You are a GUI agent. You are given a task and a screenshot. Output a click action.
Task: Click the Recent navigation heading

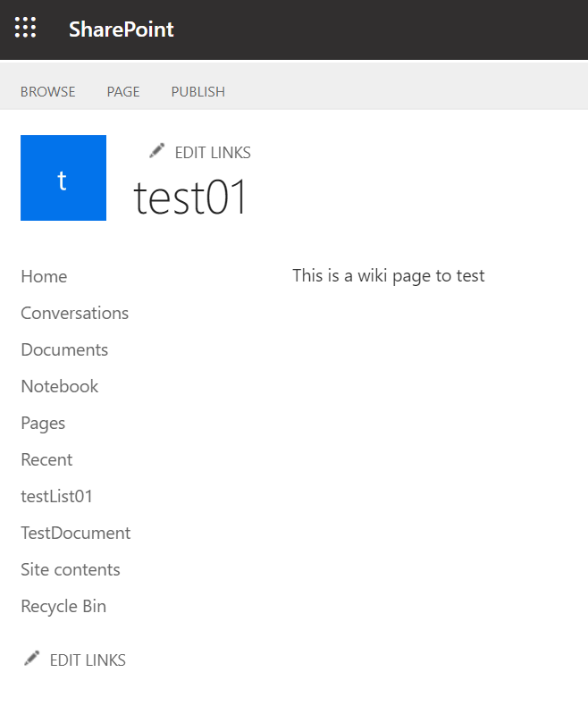(x=46, y=459)
